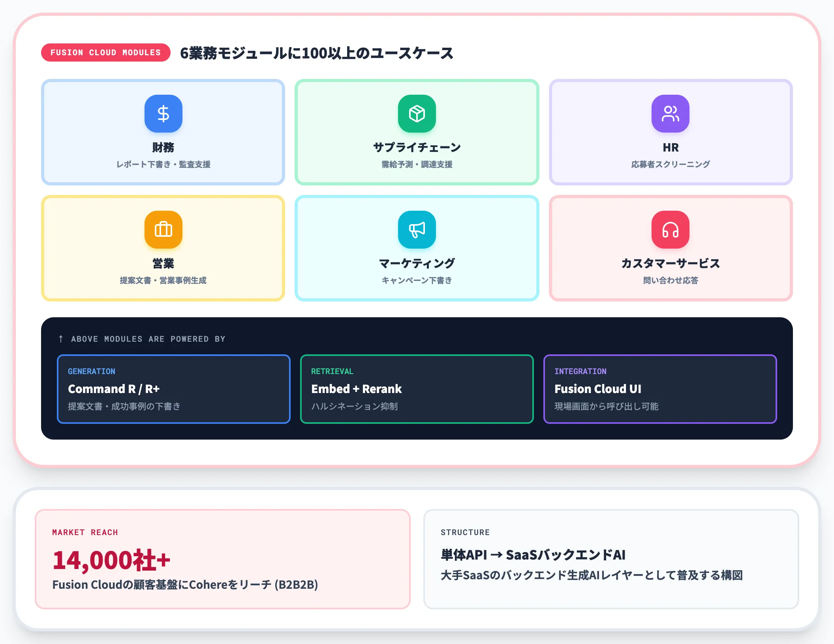Click the 財務 module title
This screenshot has height=644, width=834.
click(163, 148)
